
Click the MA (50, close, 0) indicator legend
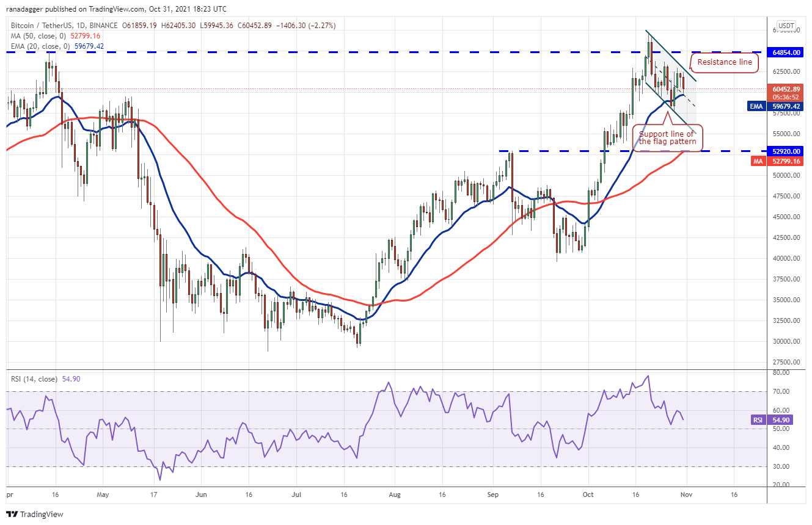click(37, 36)
